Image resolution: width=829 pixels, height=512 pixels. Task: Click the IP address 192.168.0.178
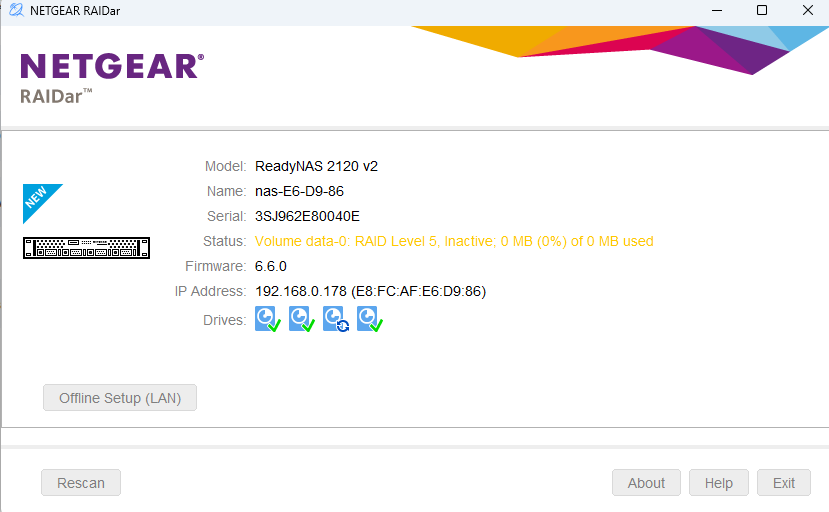tap(301, 291)
